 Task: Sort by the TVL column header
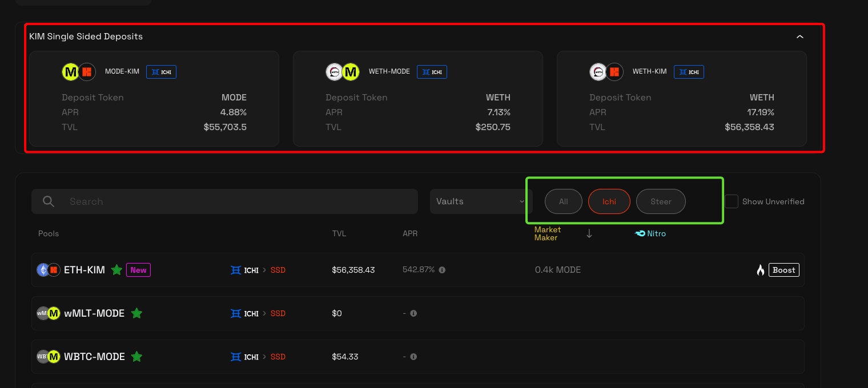point(339,233)
